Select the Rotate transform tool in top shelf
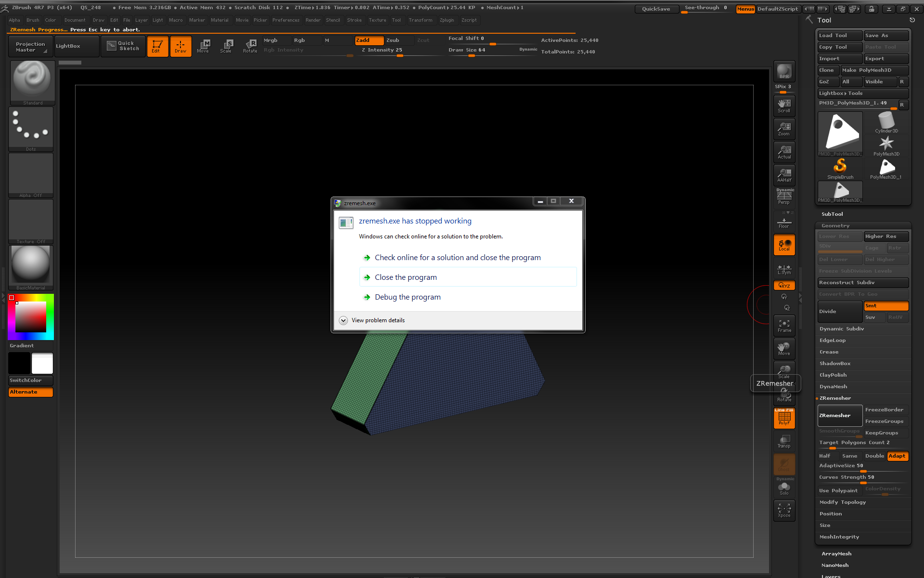 coord(250,46)
